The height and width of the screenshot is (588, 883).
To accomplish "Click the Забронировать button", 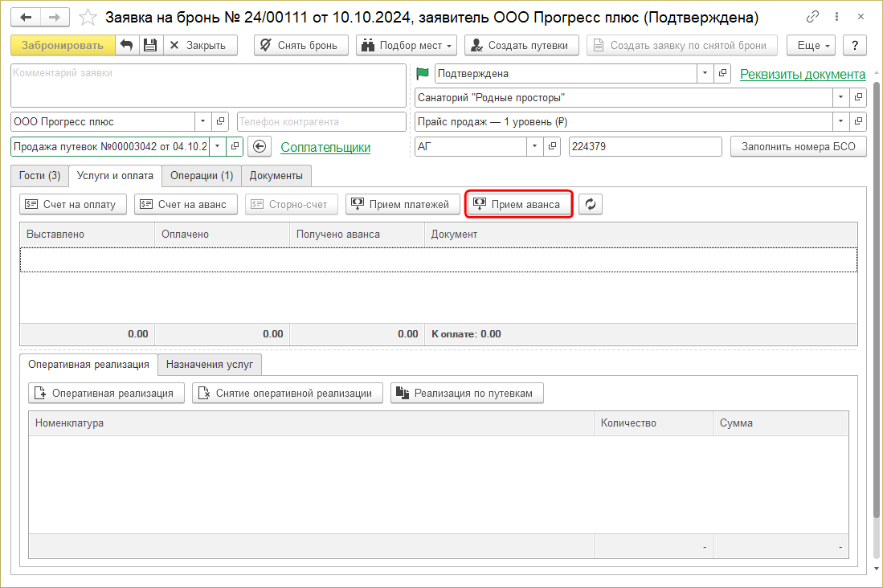I will coord(63,45).
